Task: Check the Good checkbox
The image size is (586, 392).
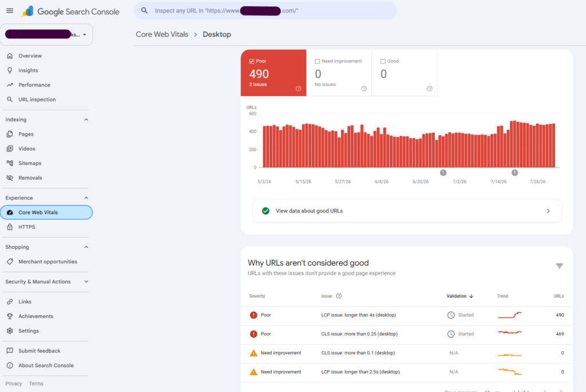Action: point(383,61)
